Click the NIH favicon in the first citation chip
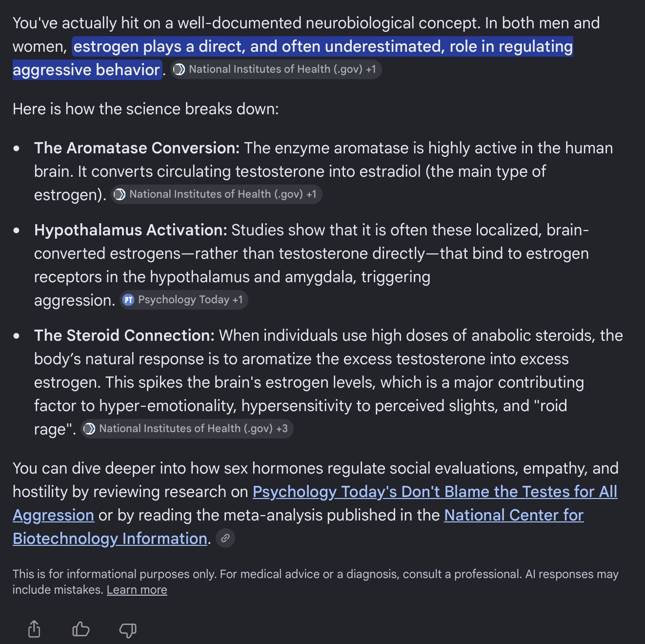Image resolution: width=645 pixels, height=644 pixels. tap(179, 69)
